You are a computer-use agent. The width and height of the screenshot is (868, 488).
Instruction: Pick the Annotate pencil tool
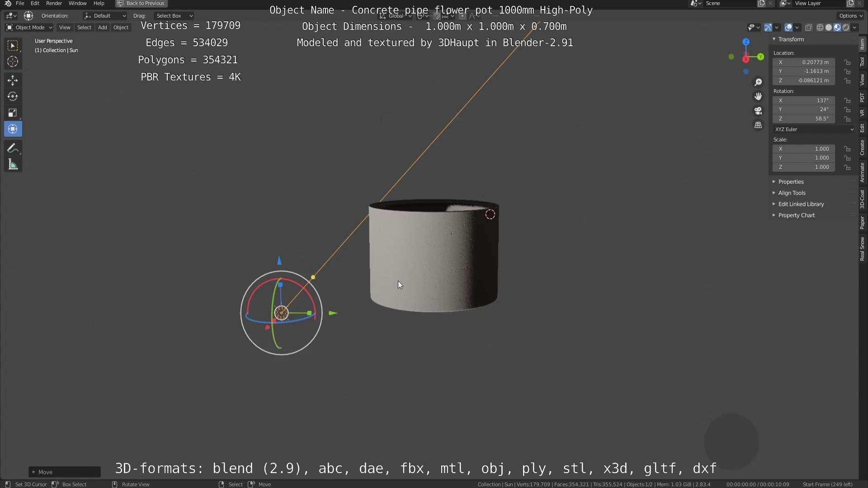click(13, 148)
